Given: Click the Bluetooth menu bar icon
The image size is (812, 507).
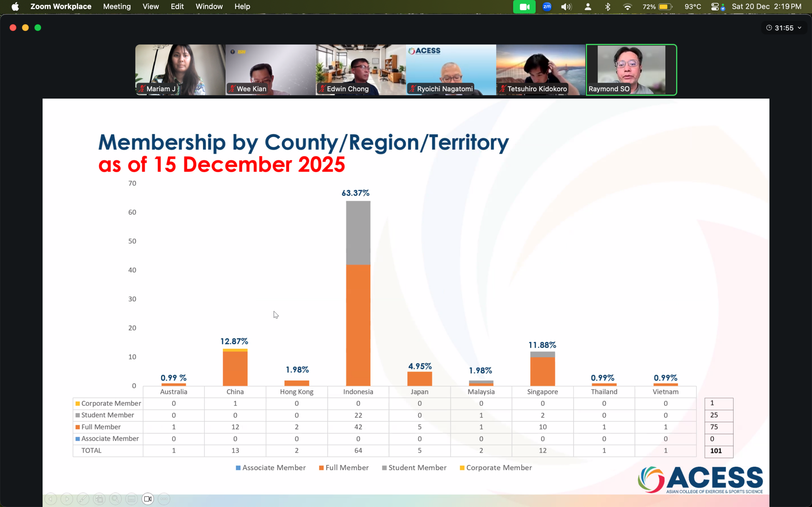Looking at the screenshot, I should pos(608,7).
